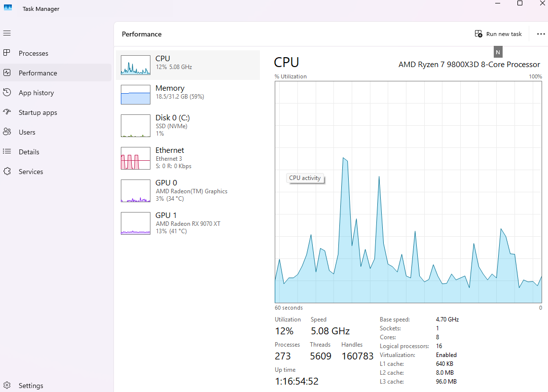Open Settings via the gear icon
Viewport: 548px width, 392px height.
[7, 385]
